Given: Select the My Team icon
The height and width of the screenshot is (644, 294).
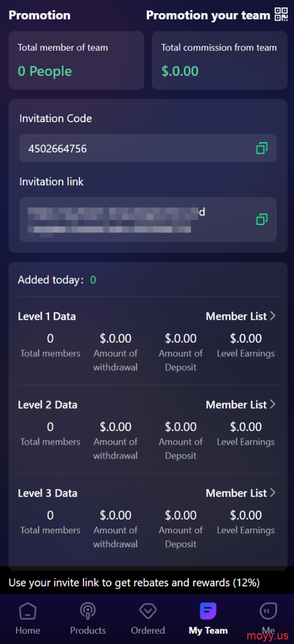Looking at the screenshot, I should (x=208, y=611).
